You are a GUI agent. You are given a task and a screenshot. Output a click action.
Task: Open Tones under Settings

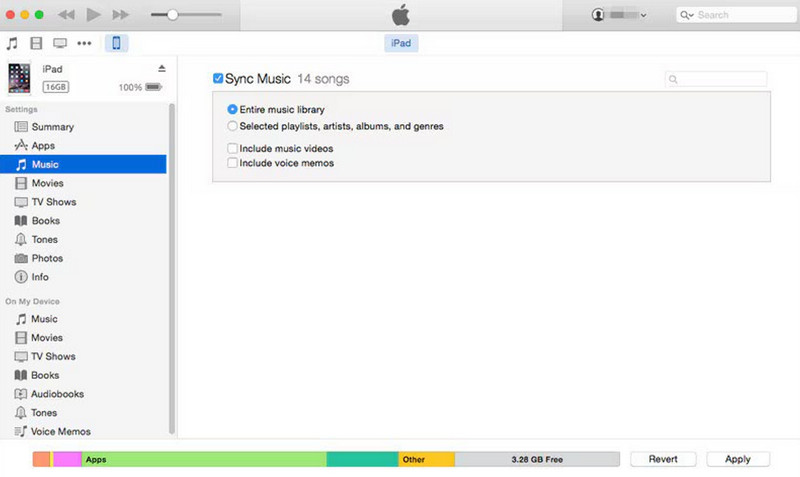coord(83,239)
